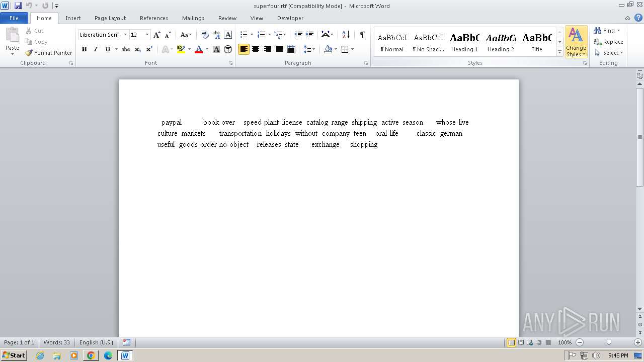Click the Character Border icon

click(x=228, y=35)
